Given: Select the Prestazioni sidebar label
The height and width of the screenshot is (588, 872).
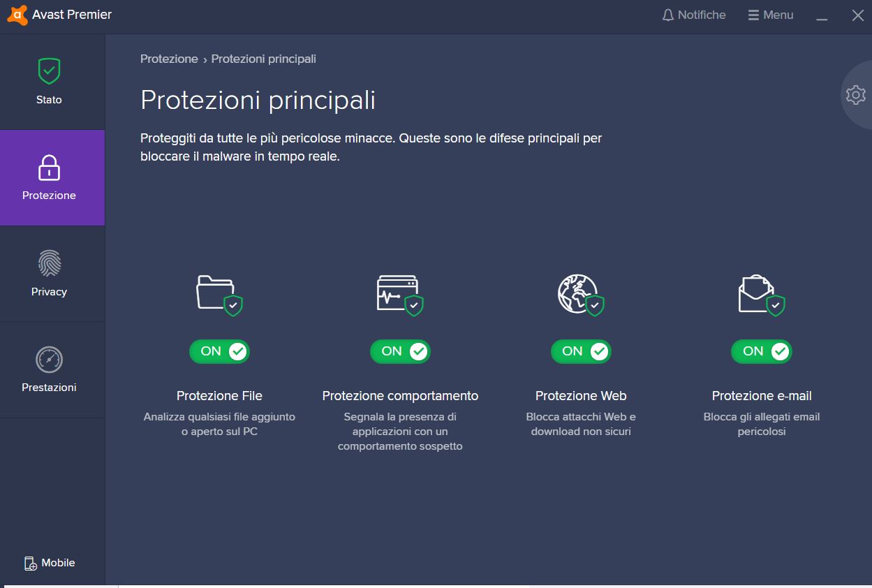Looking at the screenshot, I should (49, 388).
